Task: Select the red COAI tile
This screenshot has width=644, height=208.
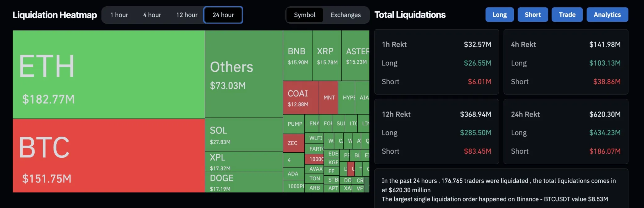Action: pyautogui.click(x=301, y=98)
